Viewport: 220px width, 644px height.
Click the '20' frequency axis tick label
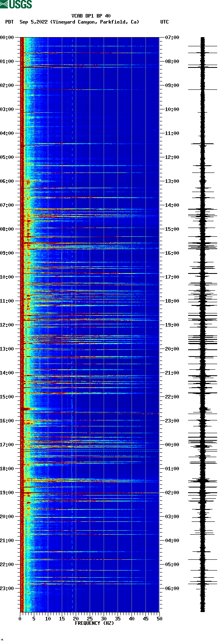pyautogui.click(x=76, y=619)
